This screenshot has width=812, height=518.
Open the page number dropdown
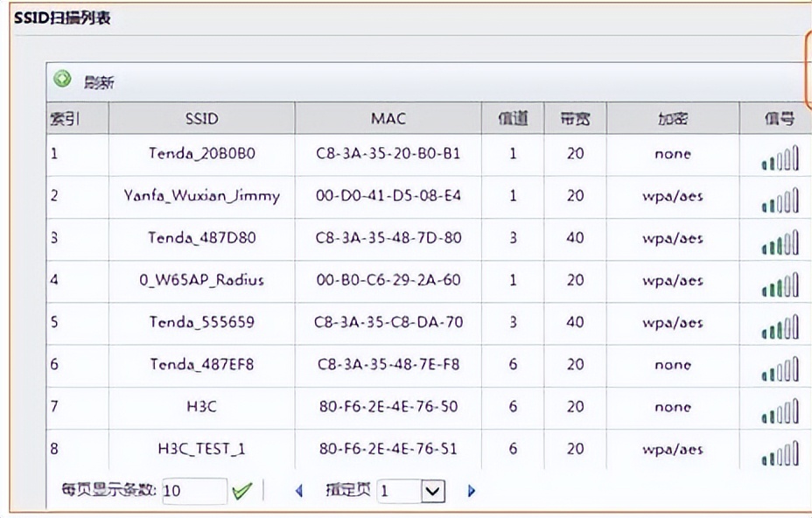pyautogui.click(x=433, y=491)
